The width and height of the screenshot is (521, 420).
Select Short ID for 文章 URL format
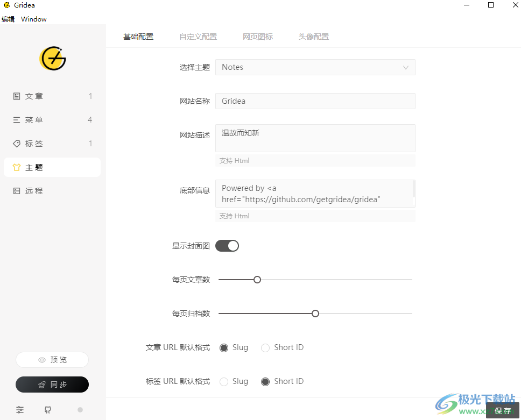click(265, 347)
